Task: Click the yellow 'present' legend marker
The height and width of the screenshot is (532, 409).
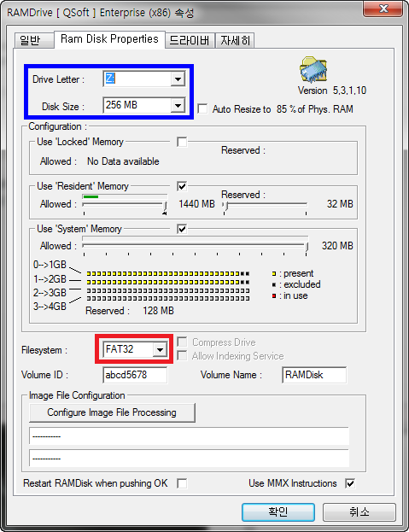Action: (x=274, y=273)
